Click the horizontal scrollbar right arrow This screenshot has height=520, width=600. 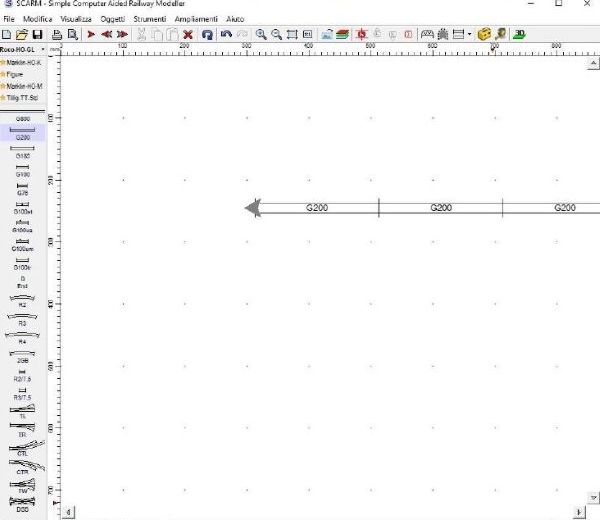tap(579, 511)
